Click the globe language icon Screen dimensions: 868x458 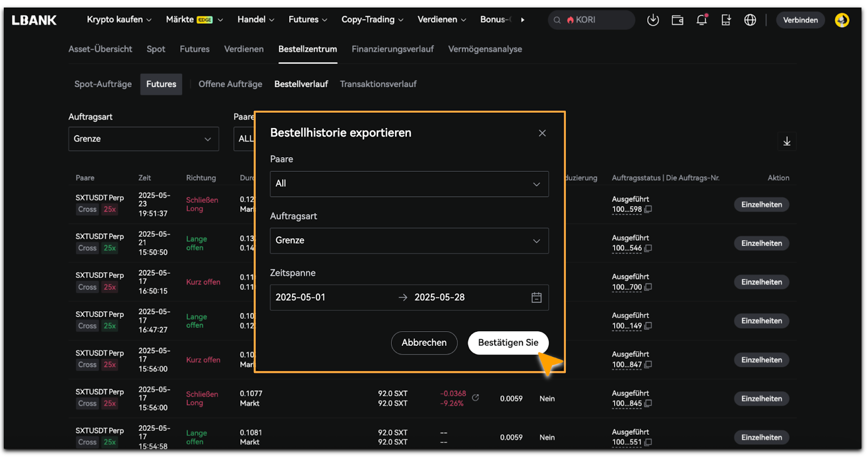750,20
